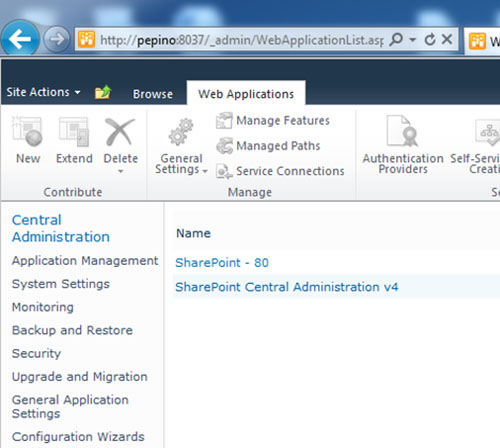Open System Settings in left navigation
500x448 pixels.
tap(61, 284)
